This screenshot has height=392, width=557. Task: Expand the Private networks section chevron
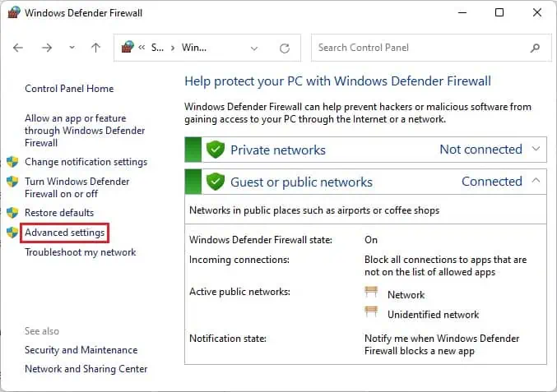pyautogui.click(x=536, y=149)
